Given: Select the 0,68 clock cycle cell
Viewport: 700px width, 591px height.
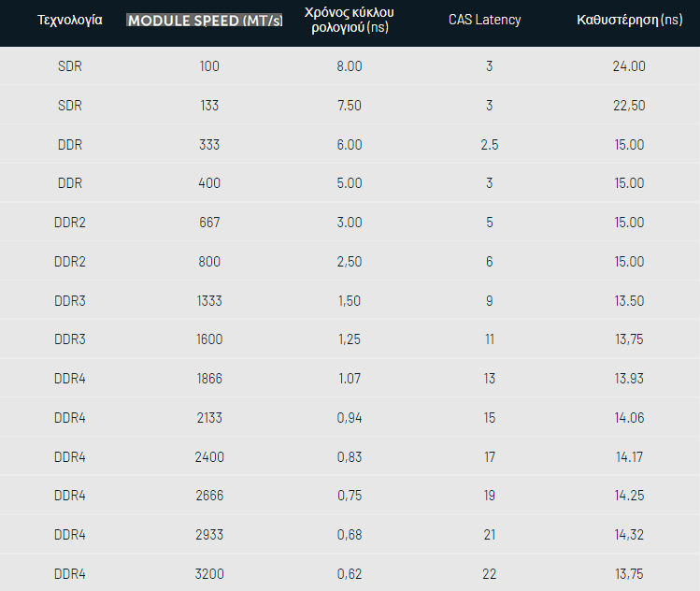Looking at the screenshot, I should click(x=350, y=535).
